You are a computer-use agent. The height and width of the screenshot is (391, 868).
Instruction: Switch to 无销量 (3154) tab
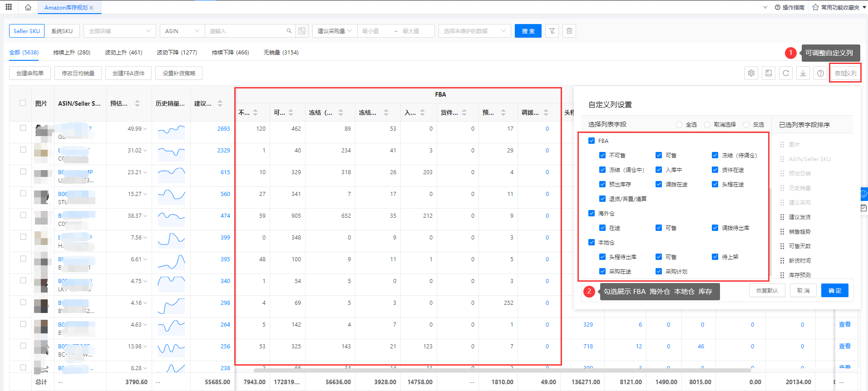[281, 53]
